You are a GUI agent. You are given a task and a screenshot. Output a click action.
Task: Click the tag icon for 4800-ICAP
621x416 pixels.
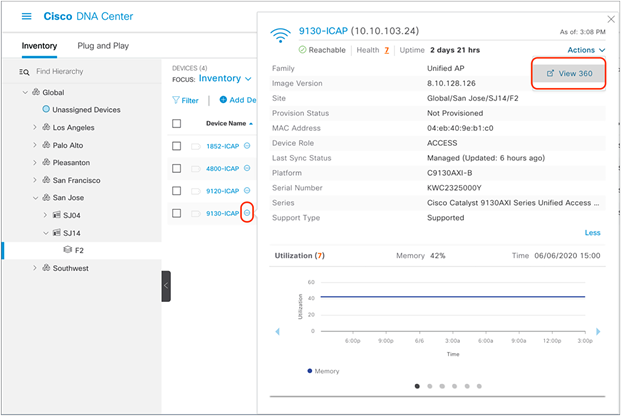click(196, 168)
